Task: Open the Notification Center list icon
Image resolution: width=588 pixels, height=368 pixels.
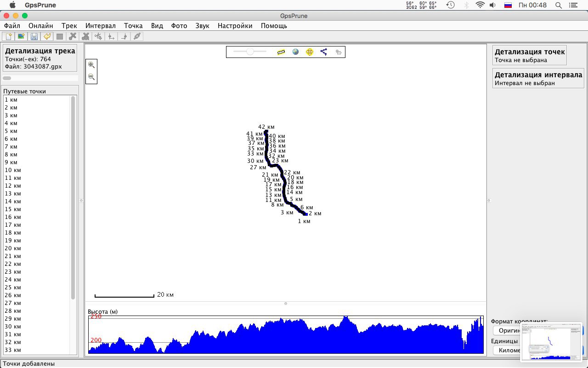Action: click(x=573, y=5)
